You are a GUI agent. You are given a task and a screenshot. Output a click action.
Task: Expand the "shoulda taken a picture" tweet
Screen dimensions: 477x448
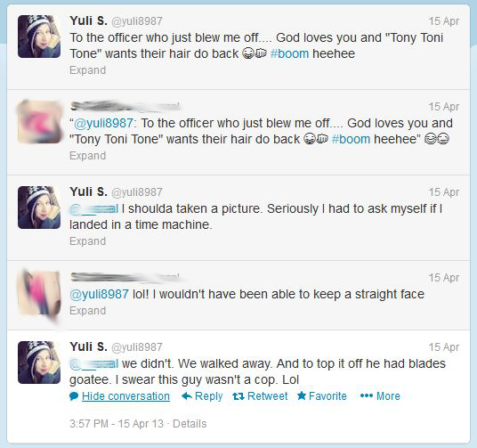[87, 241]
